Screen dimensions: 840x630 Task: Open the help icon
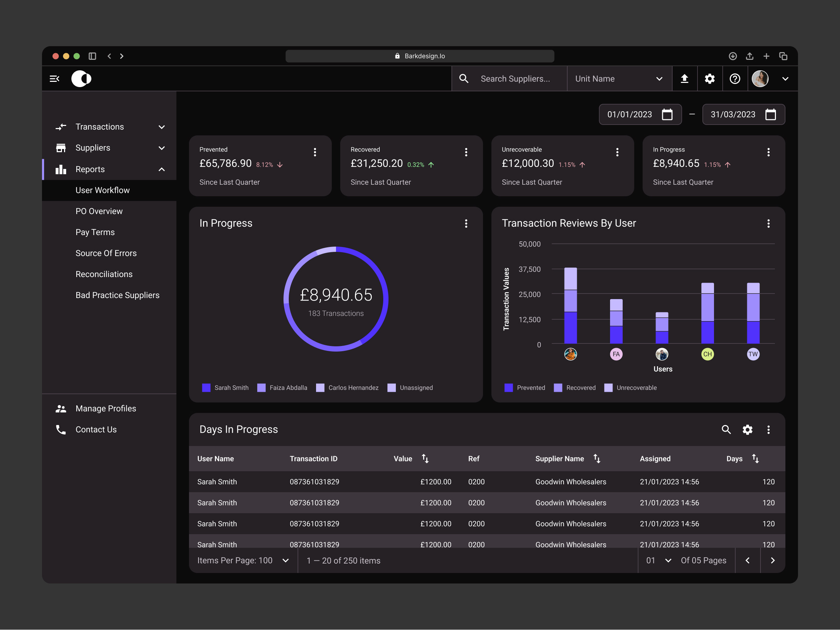pyautogui.click(x=735, y=79)
